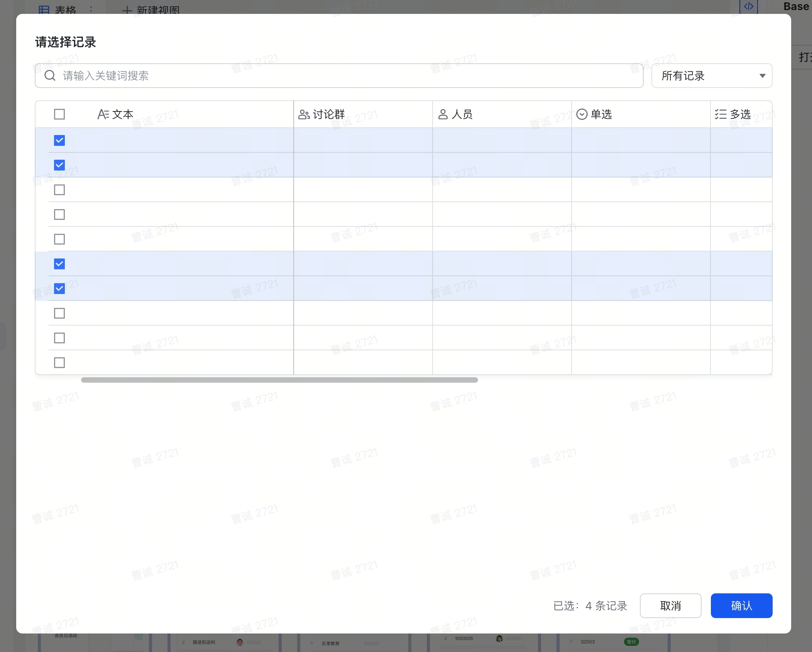
Task: Click the search magnifier icon
Action: pos(50,75)
